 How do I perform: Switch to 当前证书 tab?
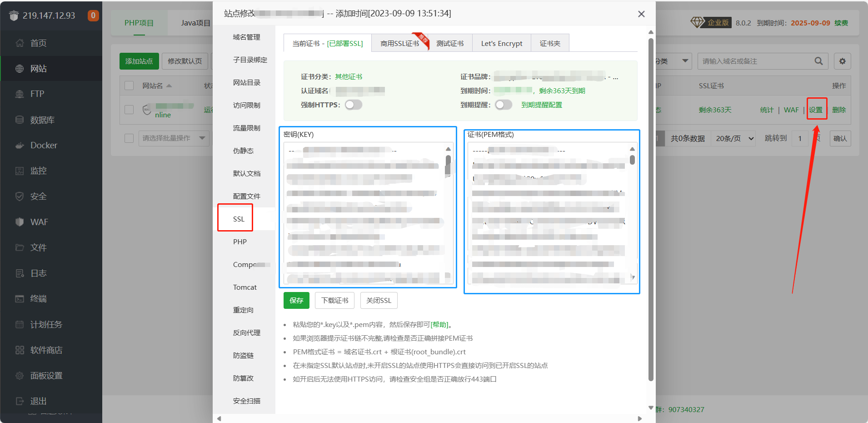point(328,43)
